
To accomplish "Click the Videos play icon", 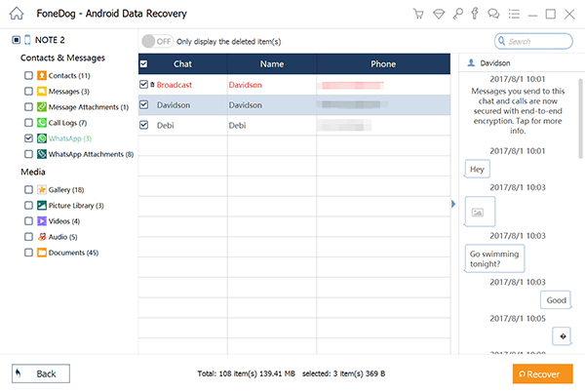I will [42, 221].
